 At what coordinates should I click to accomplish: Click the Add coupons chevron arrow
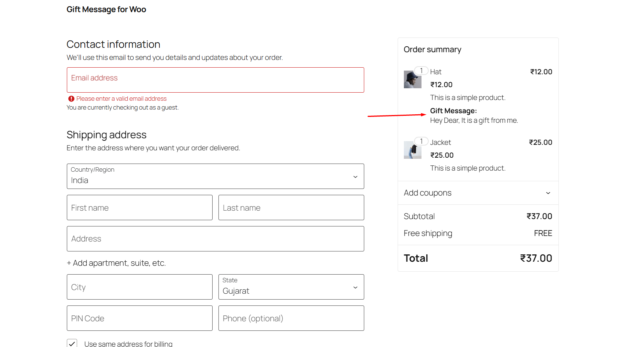tap(548, 193)
